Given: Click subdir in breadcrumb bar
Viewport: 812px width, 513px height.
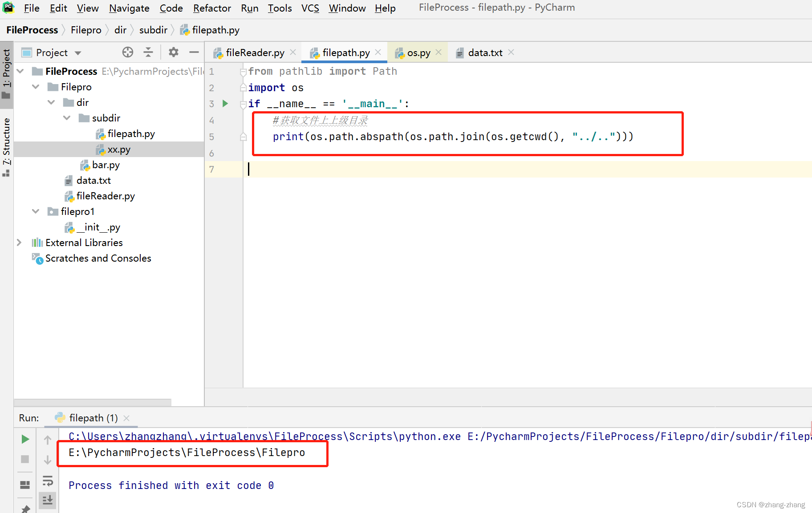Looking at the screenshot, I should [x=153, y=30].
